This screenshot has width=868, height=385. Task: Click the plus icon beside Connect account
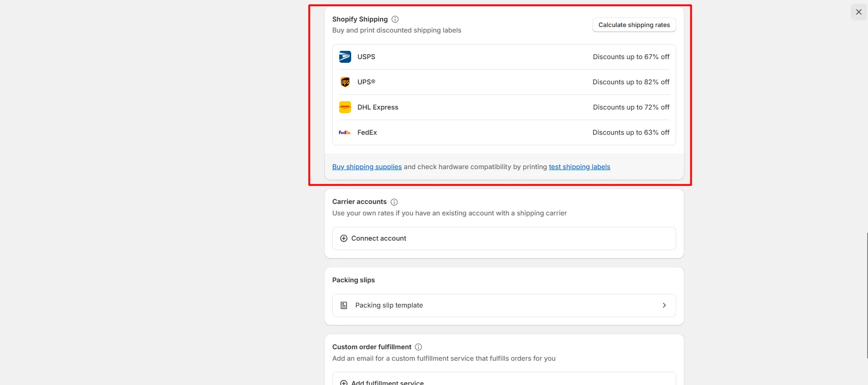344,238
